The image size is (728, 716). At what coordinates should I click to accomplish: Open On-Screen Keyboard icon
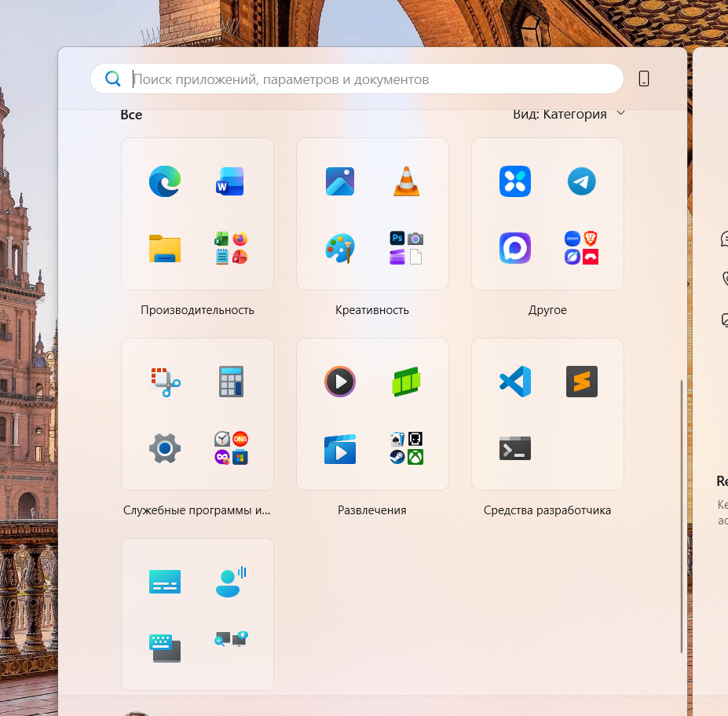[165, 648]
